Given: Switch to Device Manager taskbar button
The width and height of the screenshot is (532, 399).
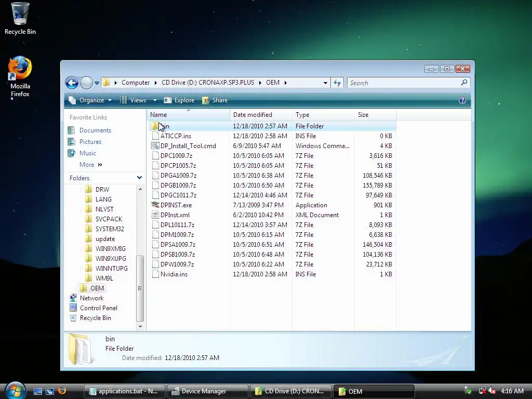Looking at the screenshot, I should [207, 391].
